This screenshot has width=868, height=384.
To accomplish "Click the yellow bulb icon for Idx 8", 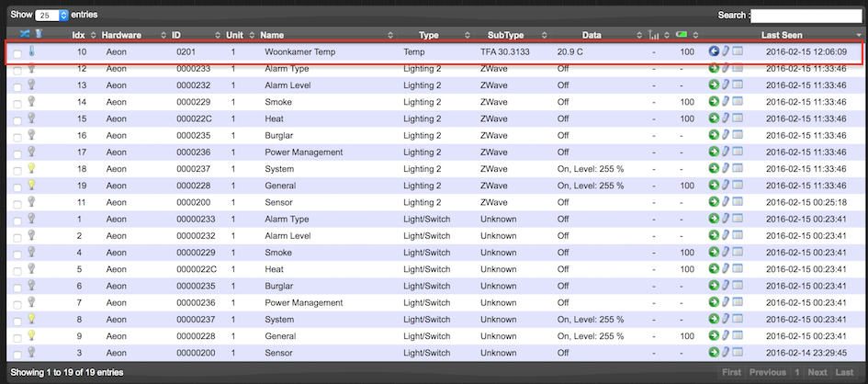I will tap(31, 318).
